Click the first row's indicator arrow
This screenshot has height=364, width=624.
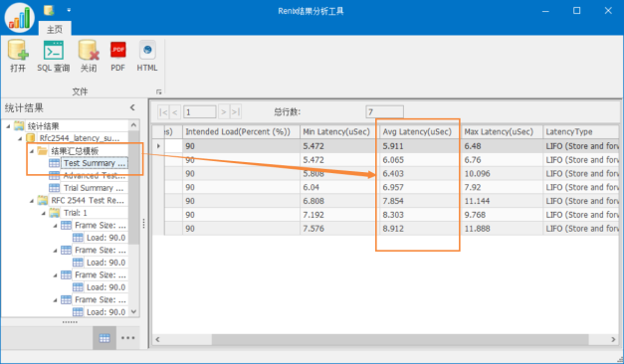point(158,146)
